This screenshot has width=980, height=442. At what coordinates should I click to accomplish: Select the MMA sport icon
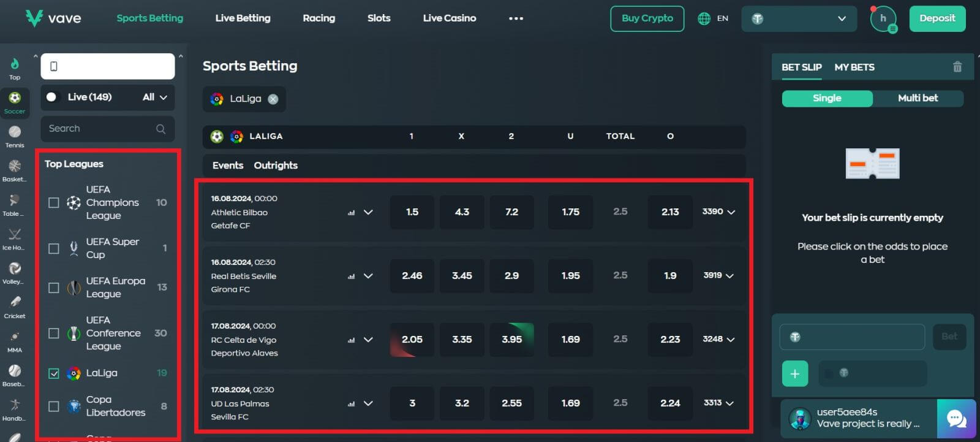15,337
